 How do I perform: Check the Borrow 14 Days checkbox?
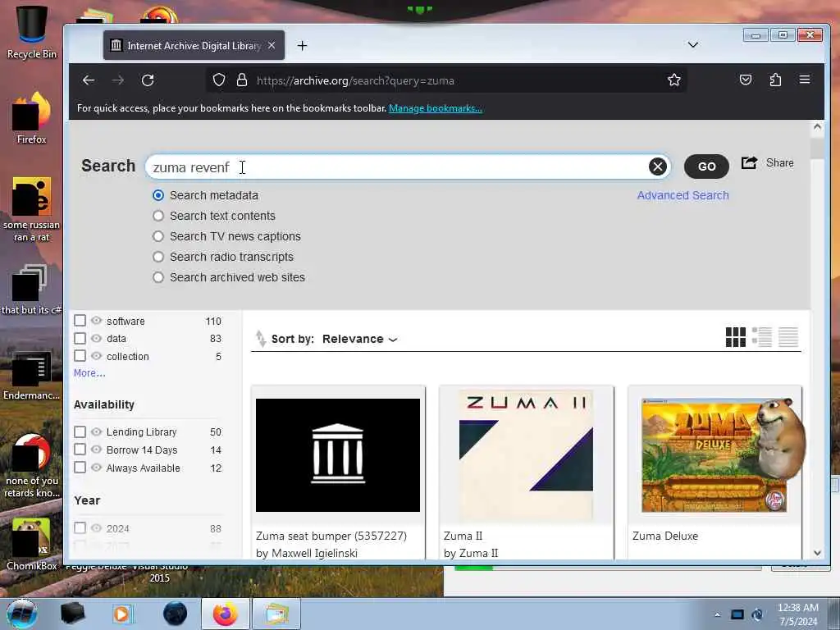pos(80,450)
